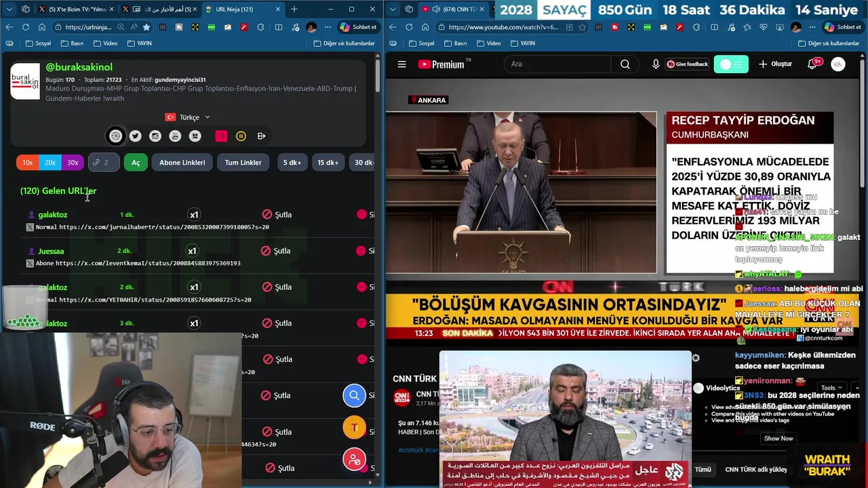
Task: Switch to the "X'te Bizim TV" tab
Action: point(77,9)
